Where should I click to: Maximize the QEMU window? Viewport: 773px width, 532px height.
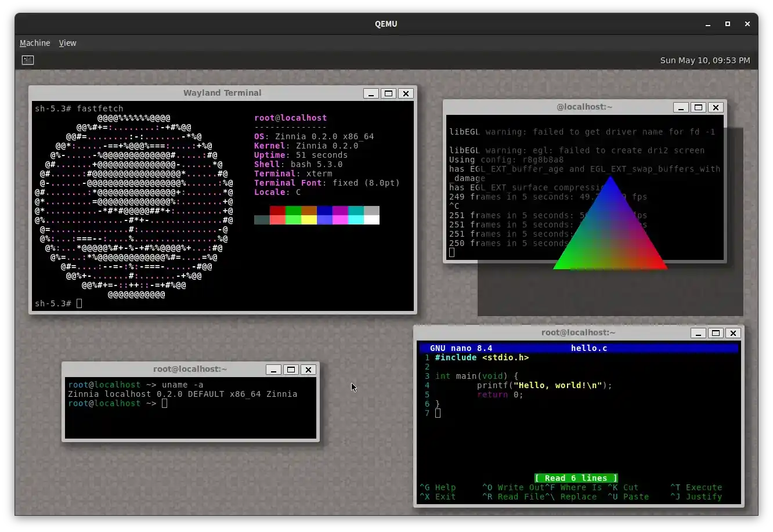pyautogui.click(x=728, y=24)
